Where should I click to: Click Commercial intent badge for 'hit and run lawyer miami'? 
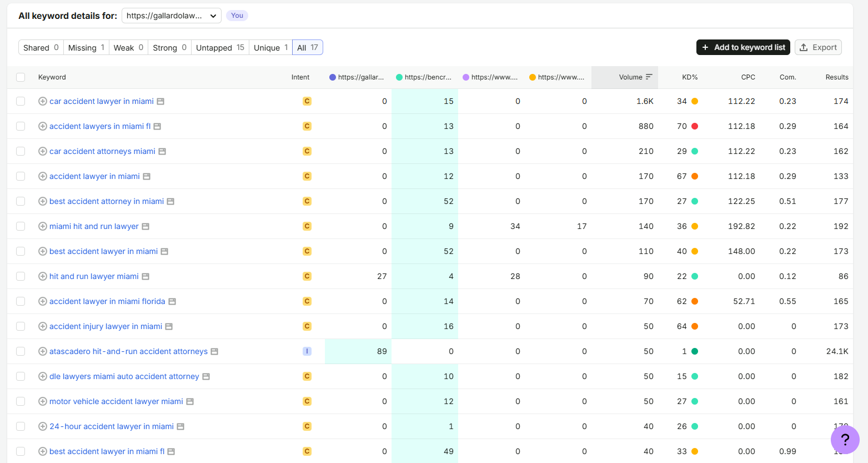click(307, 276)
